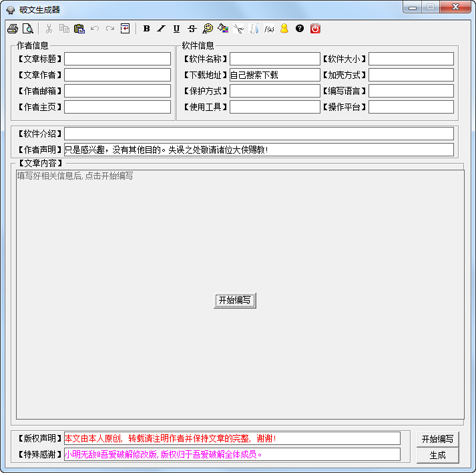Click the Print icon in toolbar

tap(13, 29)
